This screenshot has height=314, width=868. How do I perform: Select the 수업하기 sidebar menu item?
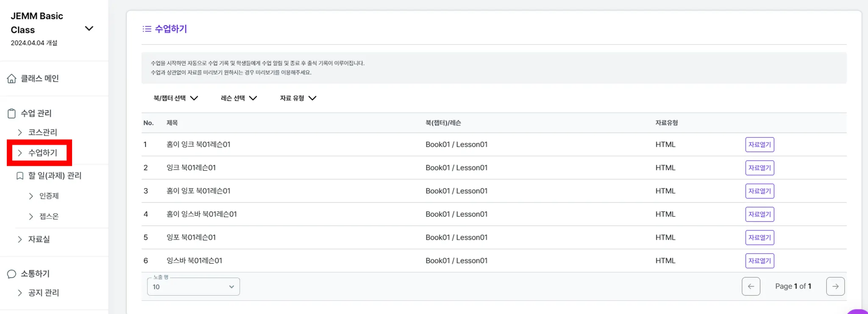click(x=43, y=153)
